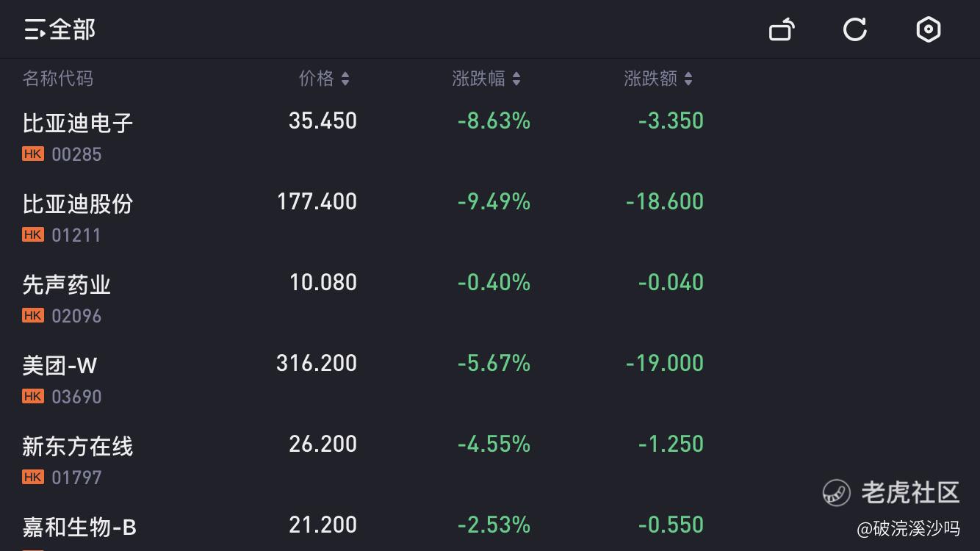
Task: Tap the share/rotate screen icon
Action: [x=782, y=29]
